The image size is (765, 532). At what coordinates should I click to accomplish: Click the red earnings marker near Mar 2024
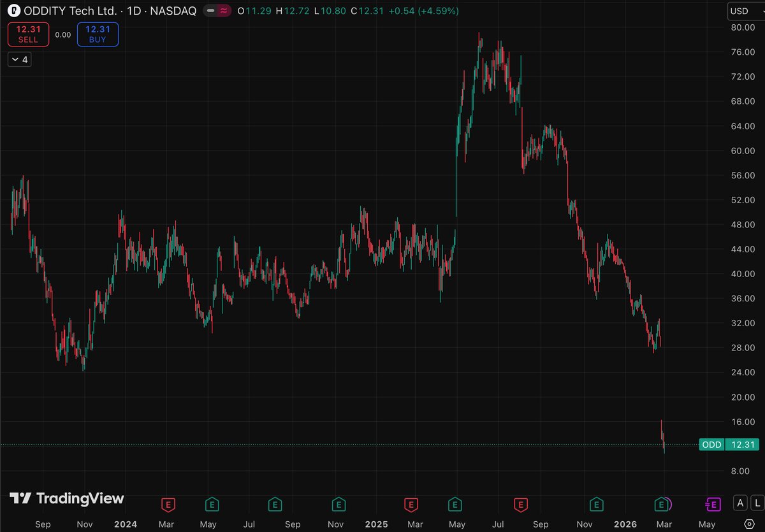168,505
